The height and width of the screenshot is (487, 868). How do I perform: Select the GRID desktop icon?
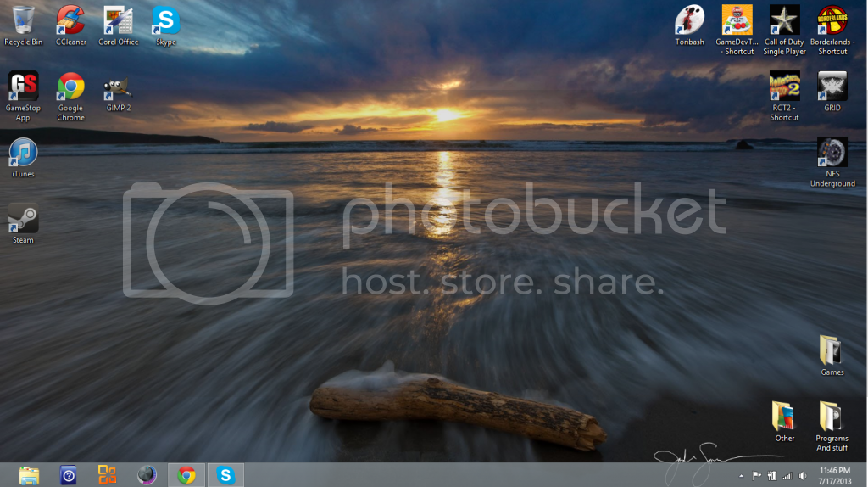832,92
